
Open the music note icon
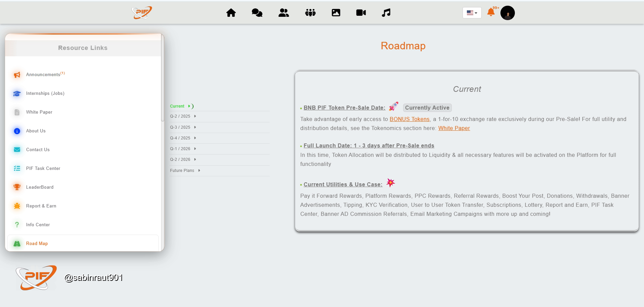tap(386, 13)
